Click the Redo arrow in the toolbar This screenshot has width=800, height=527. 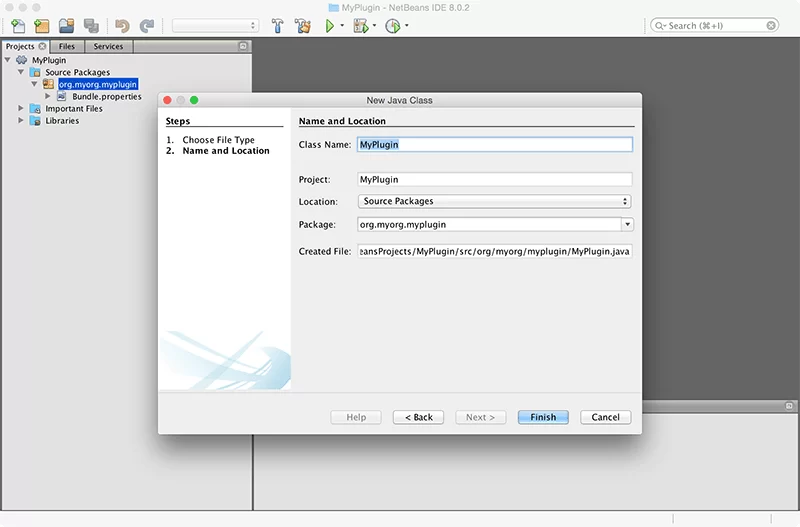(147, 26)
